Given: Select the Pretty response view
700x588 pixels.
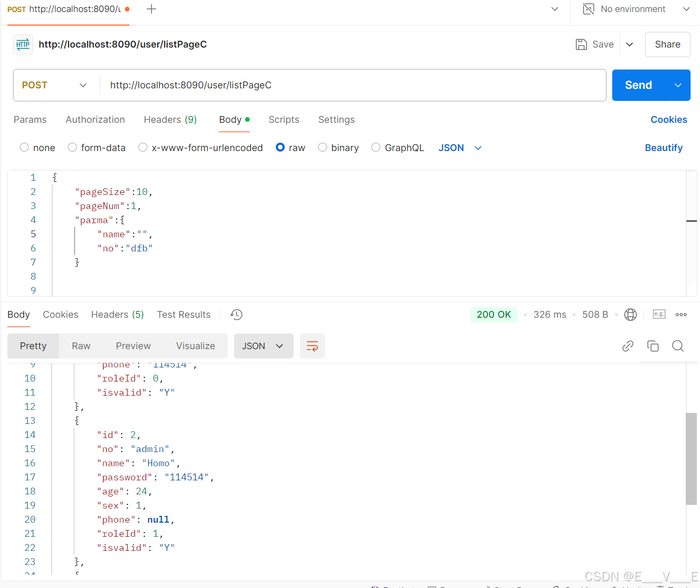Looking at the screenshot, I should pyautogui.click(x=33, y=346).
